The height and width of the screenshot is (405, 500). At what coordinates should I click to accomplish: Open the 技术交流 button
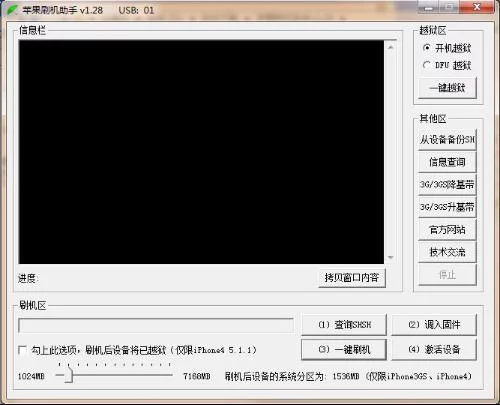tap(447, 252)
